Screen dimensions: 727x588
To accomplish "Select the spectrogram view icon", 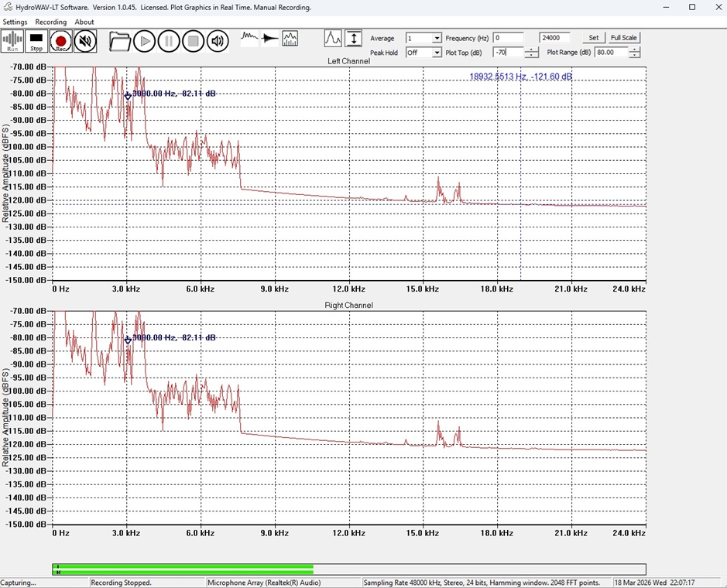I will 269,38.
